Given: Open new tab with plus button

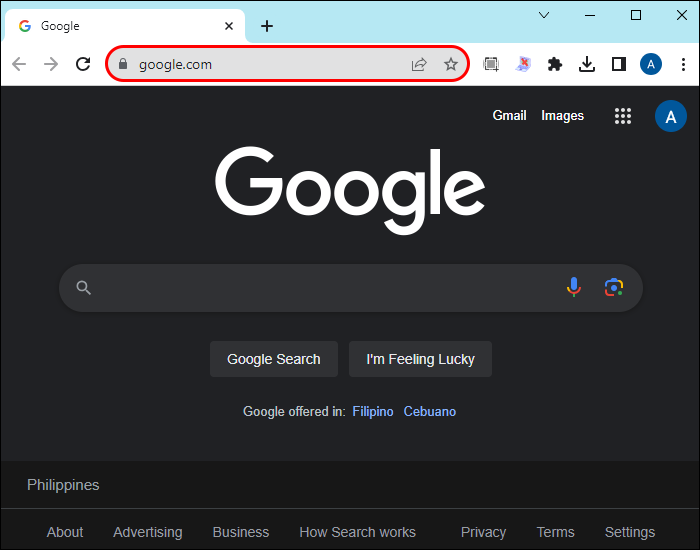Looking at the screenshot, I should tap(267, 26).
